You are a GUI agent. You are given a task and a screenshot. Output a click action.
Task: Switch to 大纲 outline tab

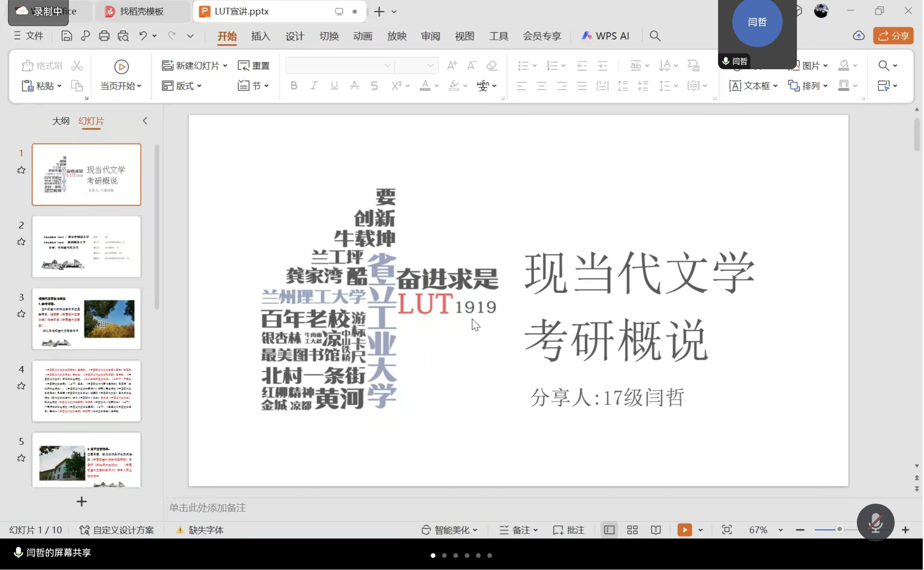(x=61, y=121)
